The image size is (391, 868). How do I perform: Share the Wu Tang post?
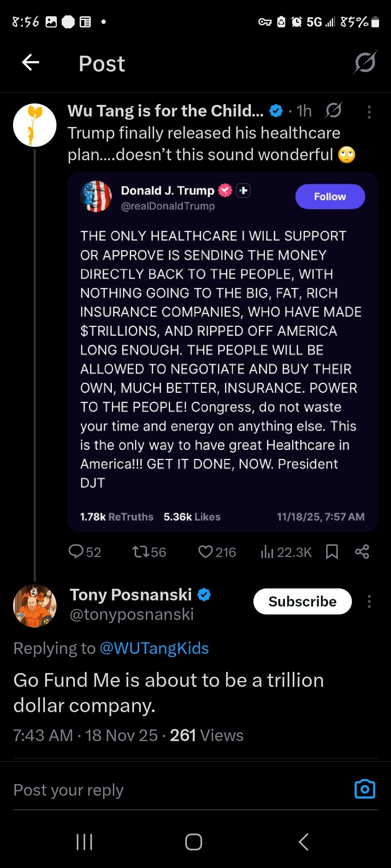(362, 552)
